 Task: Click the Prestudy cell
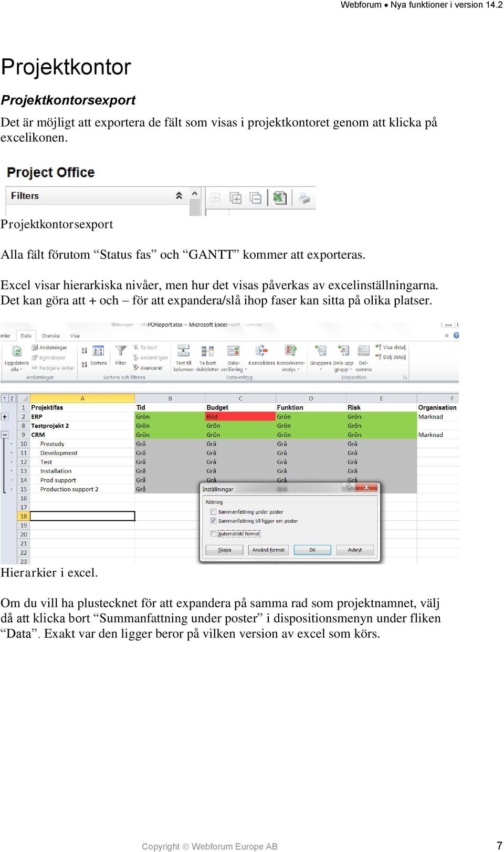[x=82, y=444]
